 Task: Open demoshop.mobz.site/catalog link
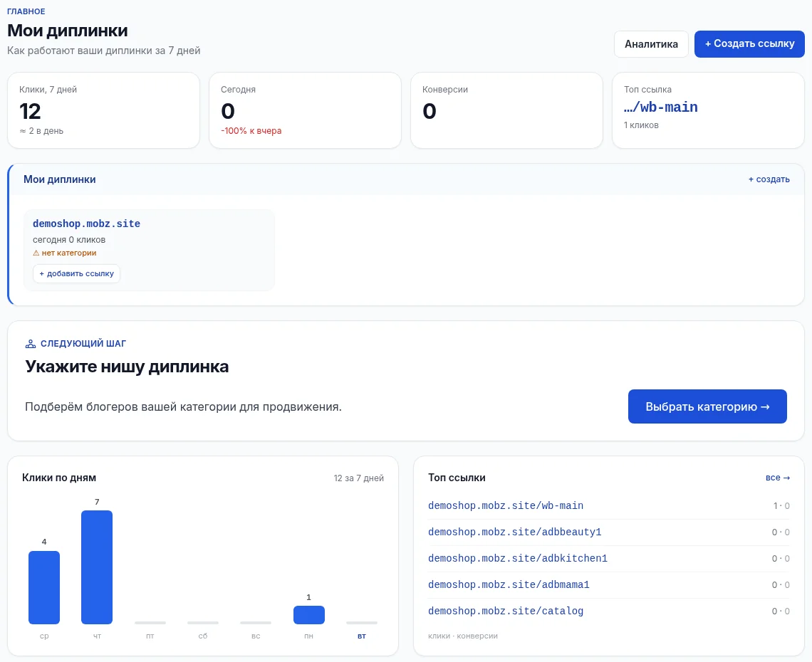pos(506,611)
